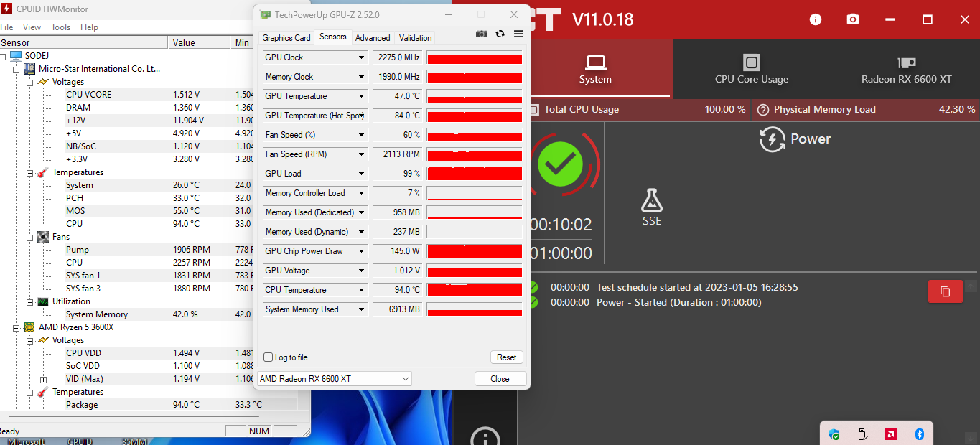Open the Radeon RX 6600 XT tab in OCCT
980x445 pixels.
(x=906, y=68)
